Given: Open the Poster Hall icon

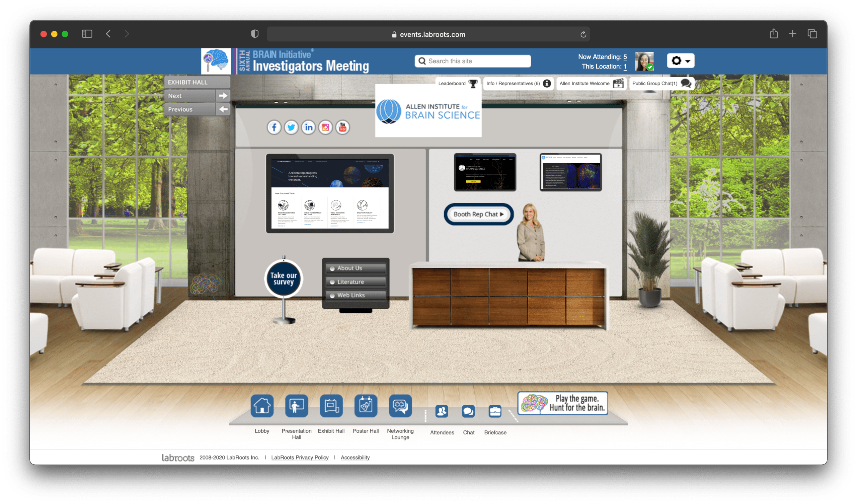Looking at the screenshot, I should coord(366,406).
